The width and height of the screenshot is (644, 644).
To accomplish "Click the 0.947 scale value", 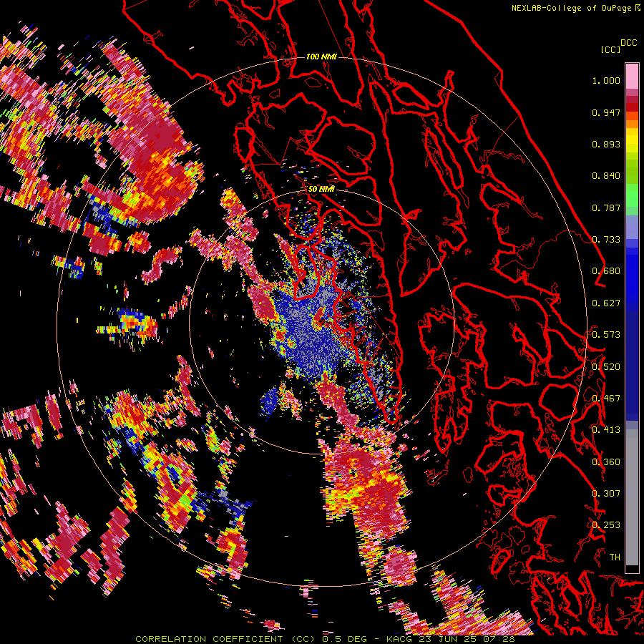I will click(x=606, y=112).
